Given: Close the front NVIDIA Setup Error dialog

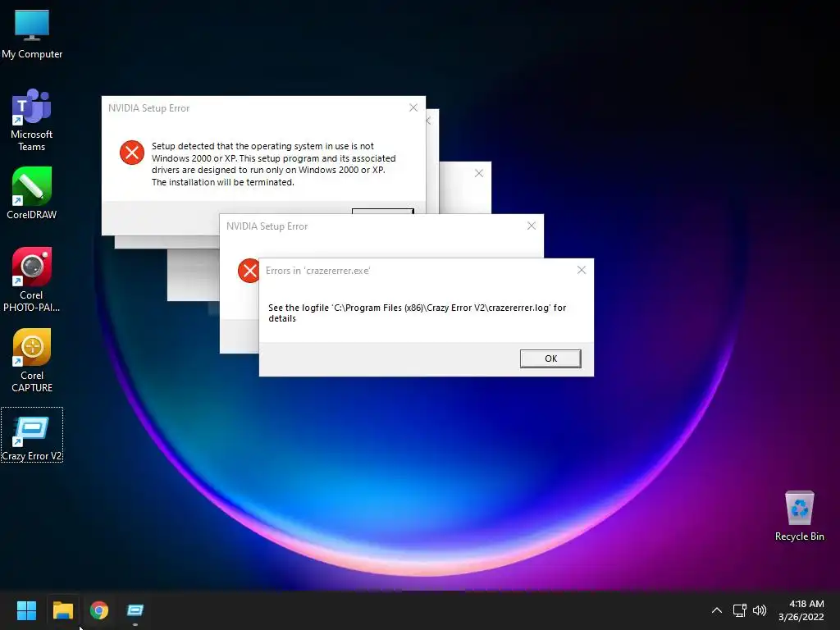Looking at the screenshot, I should [531, 226].
